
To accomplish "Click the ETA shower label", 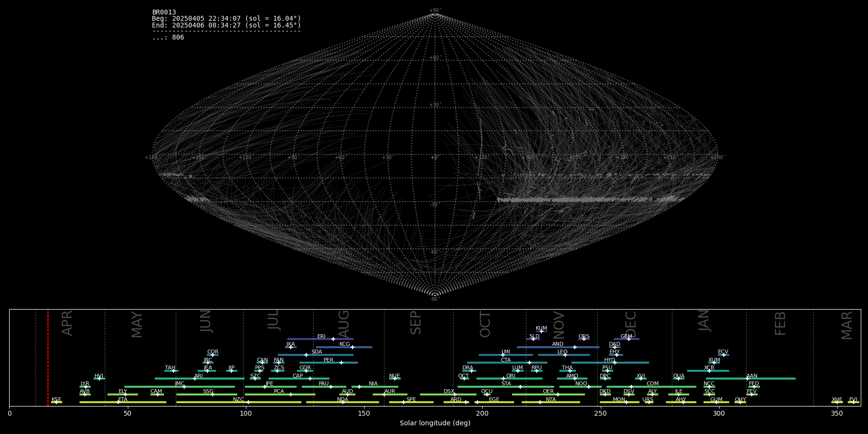I will point(123,400).
